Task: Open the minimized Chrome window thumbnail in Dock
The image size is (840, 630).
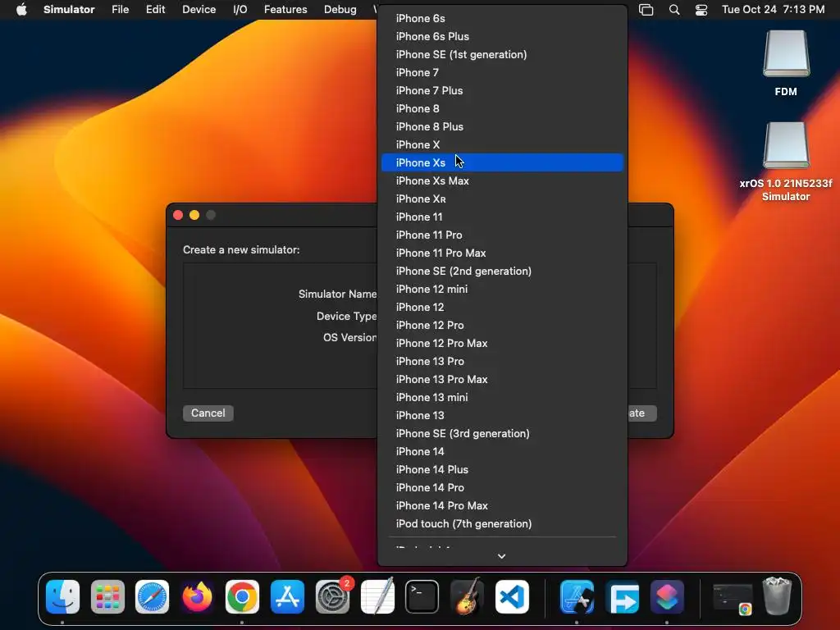Action: click(x=732, y=598)
